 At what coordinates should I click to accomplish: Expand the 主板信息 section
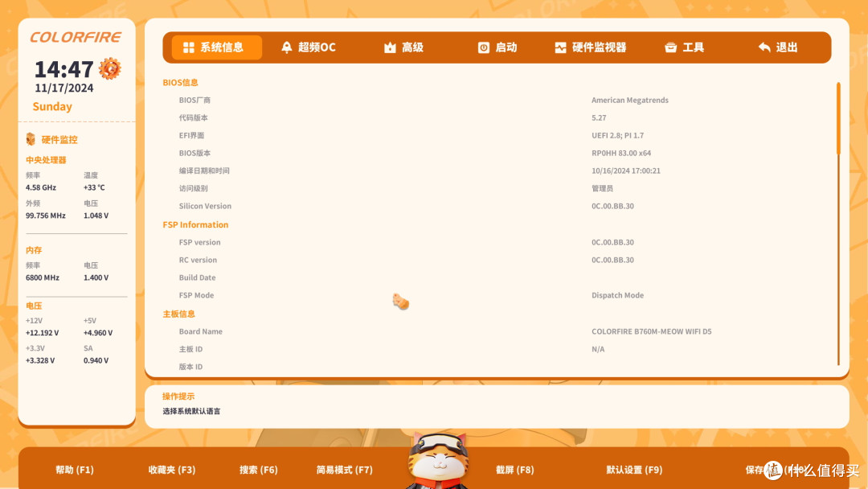tap(178, 314)
